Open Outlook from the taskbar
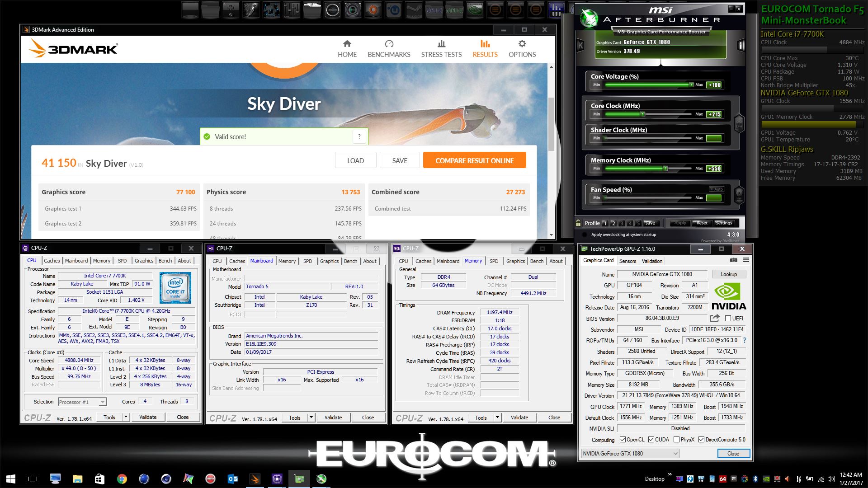The width and height of the screenshot is (868, 488). (x=233, y=479)
